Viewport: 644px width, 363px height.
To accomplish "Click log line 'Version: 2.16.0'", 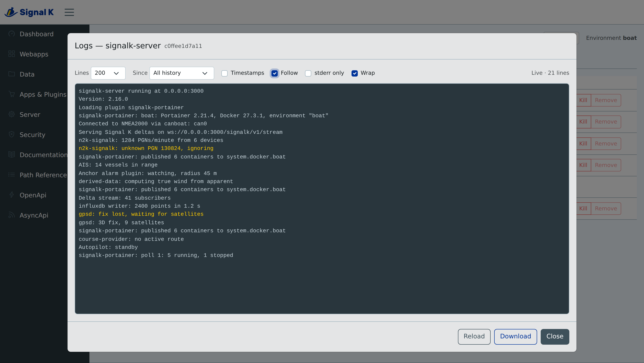I will 103,99.
